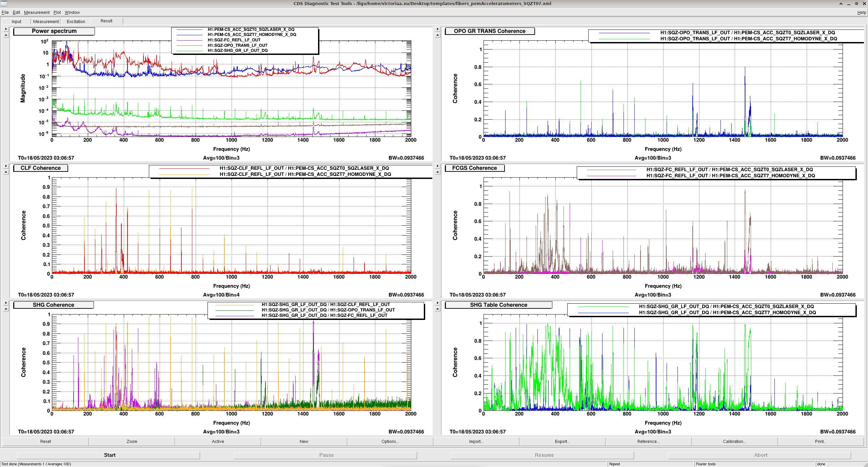The width and height of the screenshot is (868, 467).
Task: Open the Plot menu
Action: [x=57, y=13]
